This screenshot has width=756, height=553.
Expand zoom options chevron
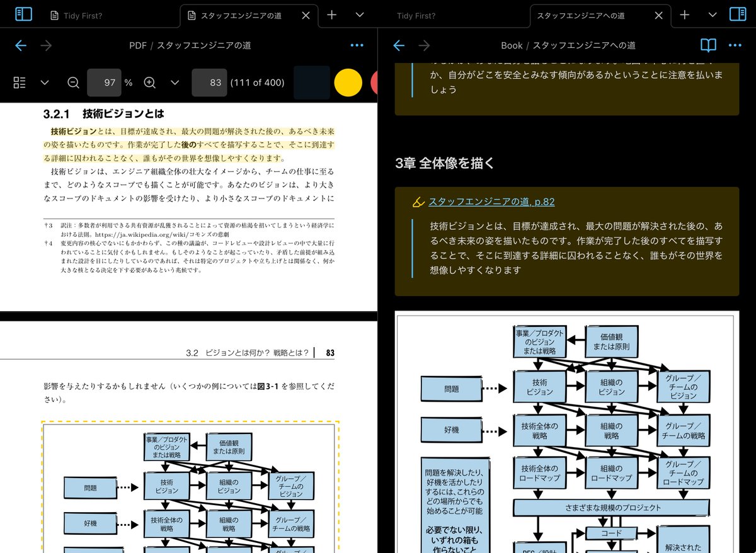point(175,83)
